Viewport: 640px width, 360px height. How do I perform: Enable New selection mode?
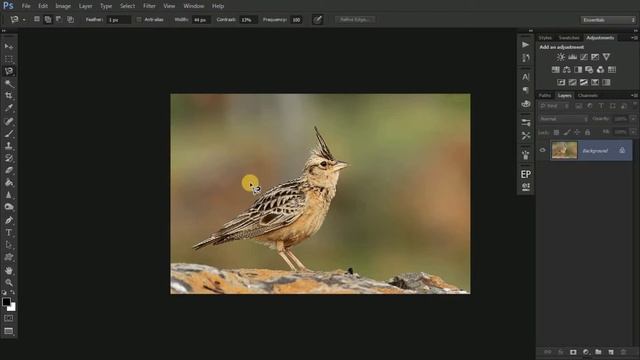(37, 19)
